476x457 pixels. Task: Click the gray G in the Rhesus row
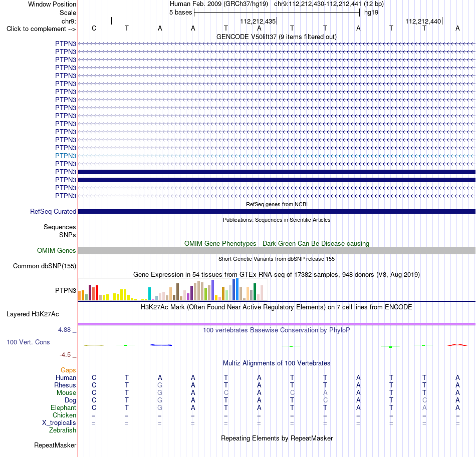click(160, 385)
